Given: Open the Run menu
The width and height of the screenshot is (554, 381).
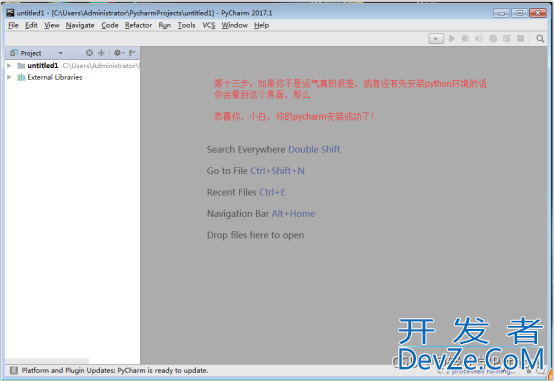Looking at the screenshot, I should click(164, 25).
